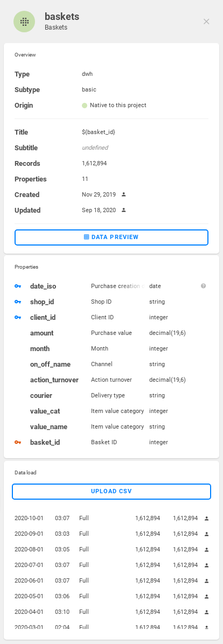Click the user icon next to Created date
The image size is (223, 644).
pos(123,195)
